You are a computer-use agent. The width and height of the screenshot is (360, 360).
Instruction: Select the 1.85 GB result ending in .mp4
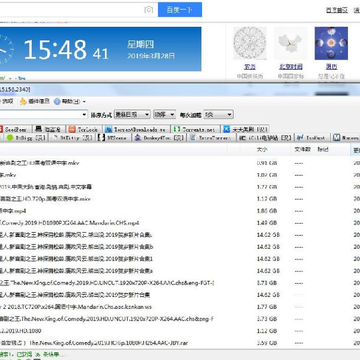pyautogui.click(x=180, y=211)
